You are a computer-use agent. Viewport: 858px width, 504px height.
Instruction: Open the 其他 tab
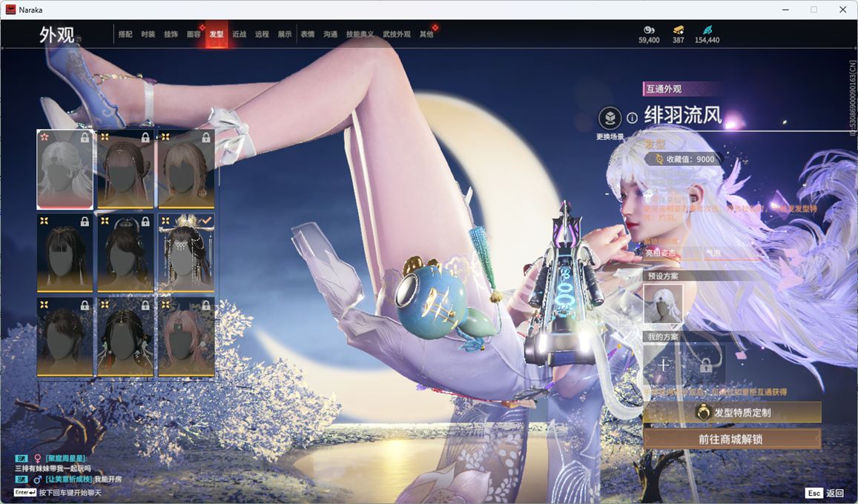[426, 34]
